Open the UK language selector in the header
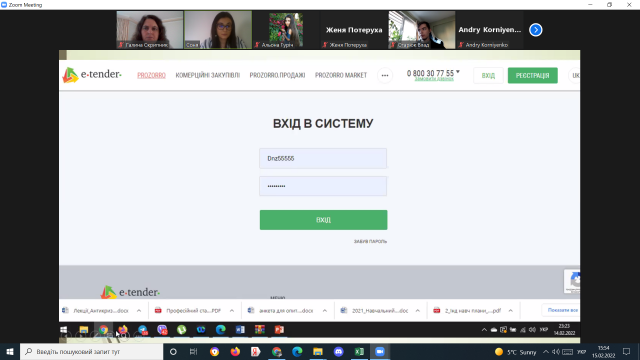 (575, 76)
